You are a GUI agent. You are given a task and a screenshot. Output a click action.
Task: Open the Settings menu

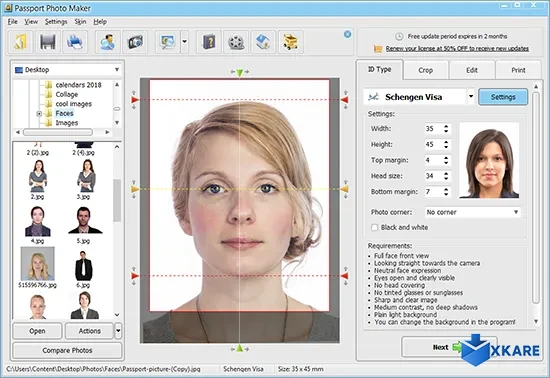56,22
